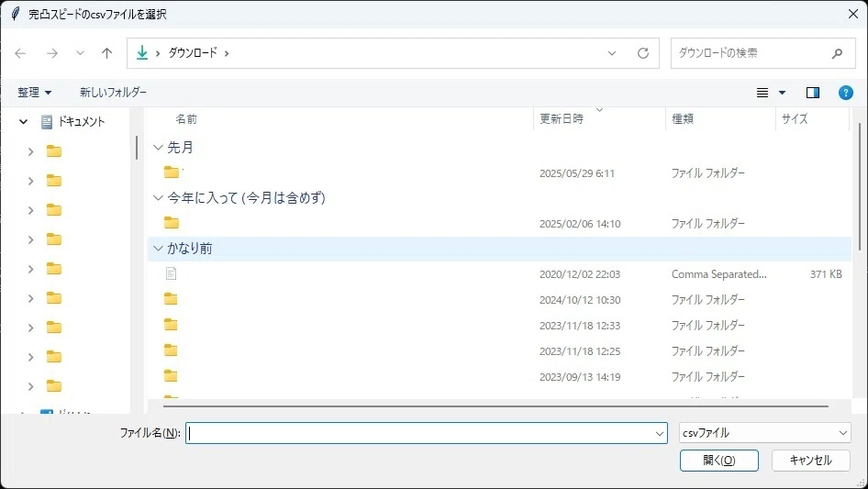Open the address bar history dropdown

pyautogui.click(x=612, y=53)
